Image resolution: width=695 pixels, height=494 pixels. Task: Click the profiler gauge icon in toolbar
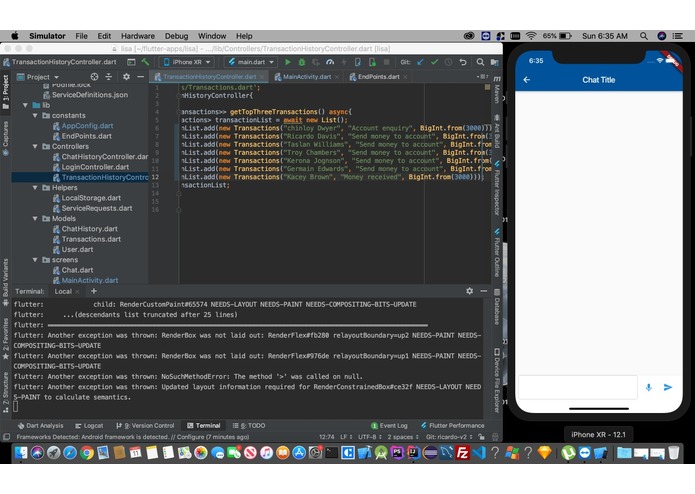[x=330, y=62]
